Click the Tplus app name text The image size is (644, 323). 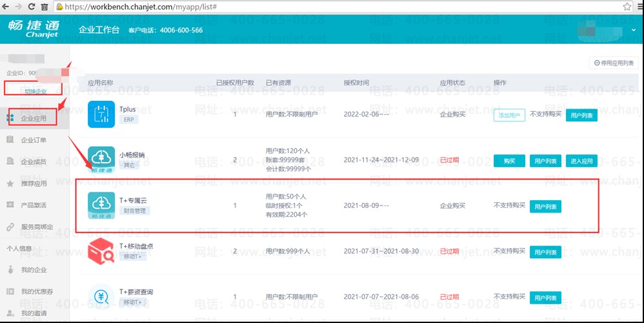pyautogui.click(x=127, y=109)
